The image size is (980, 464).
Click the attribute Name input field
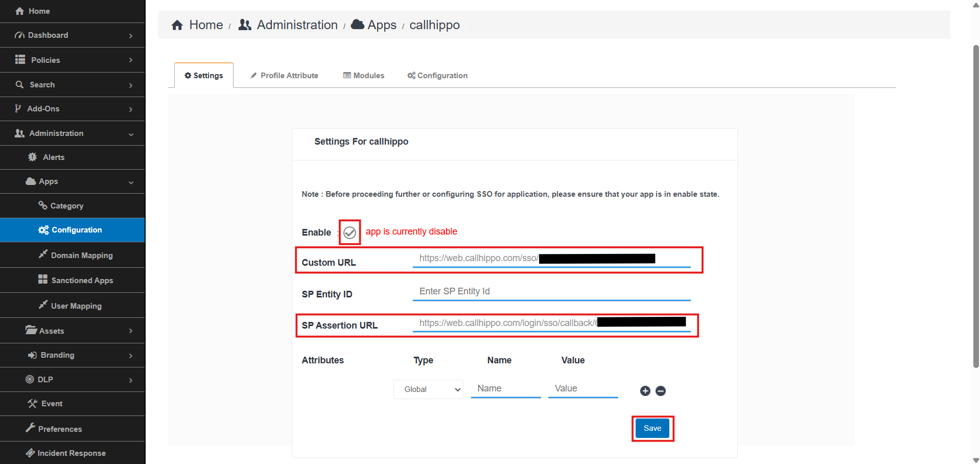click(x=506, y=389)
